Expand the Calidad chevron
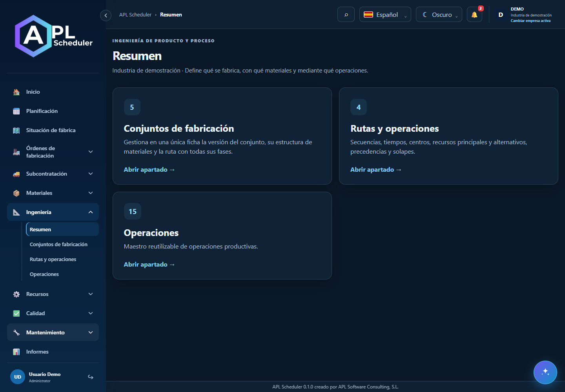Viewport: 565px width, 392px height. pyautogui.click(x=91, y=313)
